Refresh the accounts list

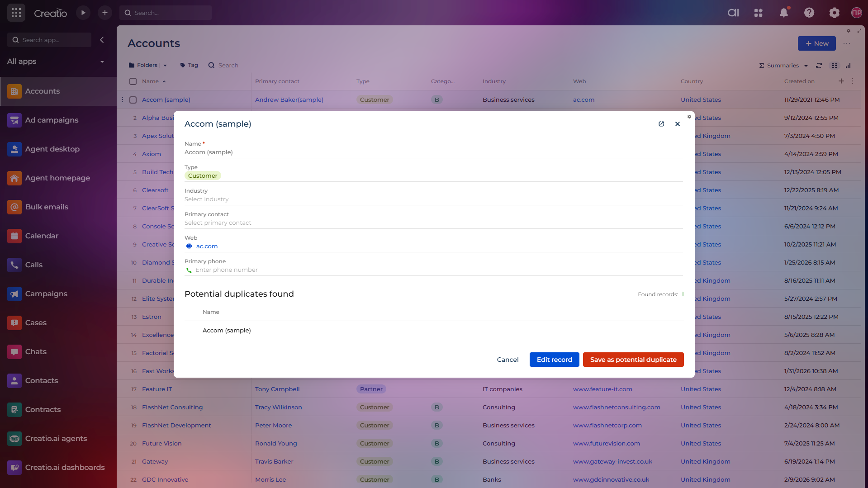[819, 66]
